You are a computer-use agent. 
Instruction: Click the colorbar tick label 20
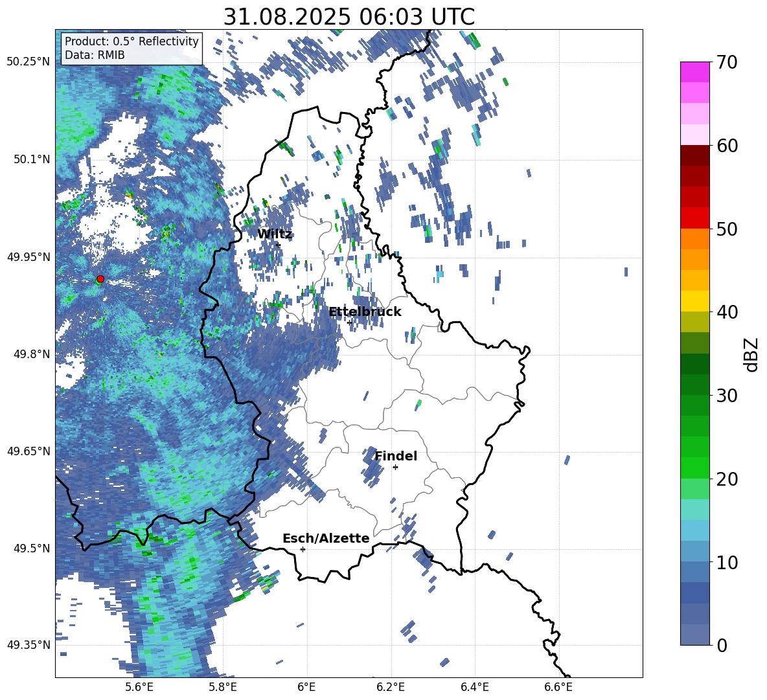727,479
